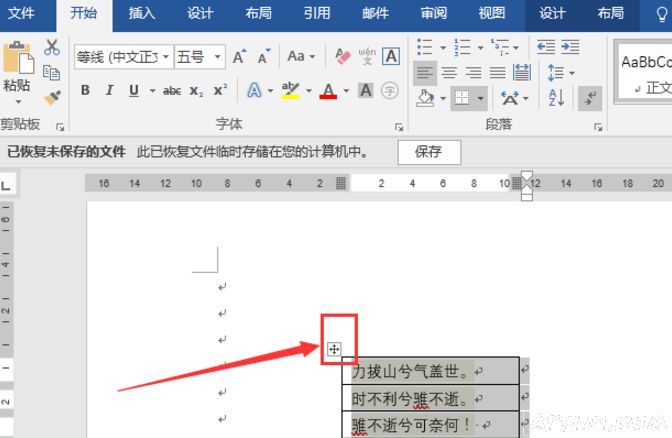The image size is (672, 438).
Task: Toggle strikethrough abc formatting
Action: [171, 90]
